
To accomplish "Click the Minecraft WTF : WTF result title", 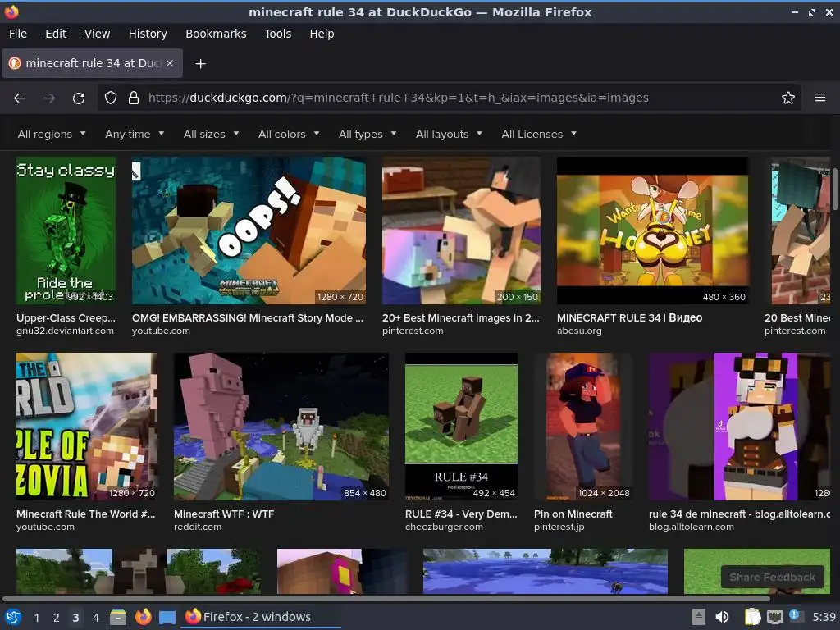I will click(x=224, y=514).
